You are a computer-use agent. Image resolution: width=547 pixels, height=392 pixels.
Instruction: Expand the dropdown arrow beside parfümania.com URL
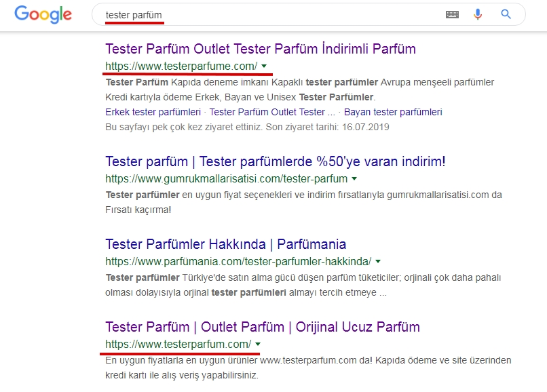[x=378, y=261]
